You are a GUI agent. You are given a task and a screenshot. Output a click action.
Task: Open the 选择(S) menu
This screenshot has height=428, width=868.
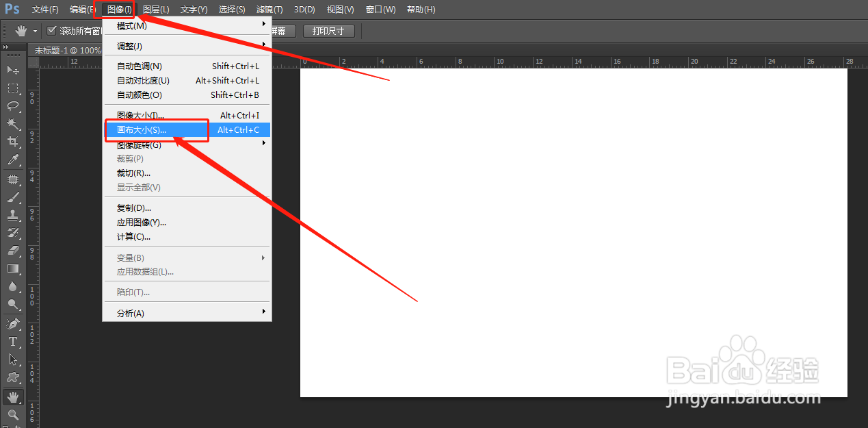[x=232, y=10]
